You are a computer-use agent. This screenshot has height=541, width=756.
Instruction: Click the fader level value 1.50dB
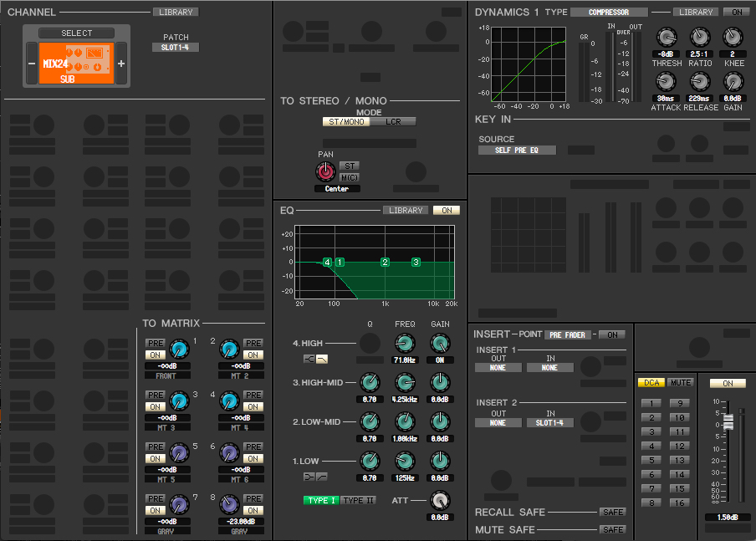click(x=728, y=517)
